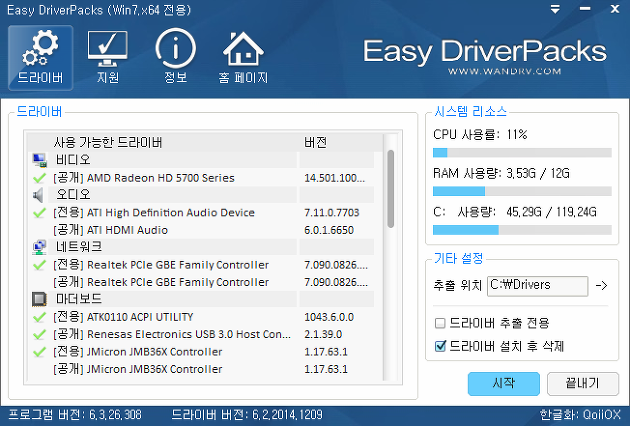Select the [공개] ATI HDMI Audio row
The height and width of the screenshot is (426, 630).
coord(203,230)
